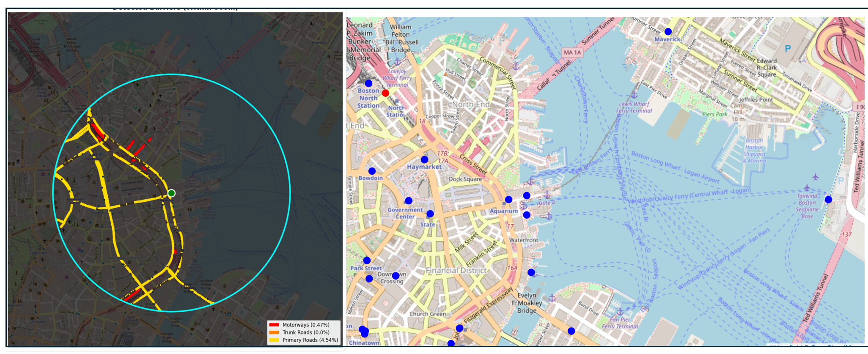Click the 'Cross Street' road label
This screenshot has height=354, width=868.
pos(473,164)
